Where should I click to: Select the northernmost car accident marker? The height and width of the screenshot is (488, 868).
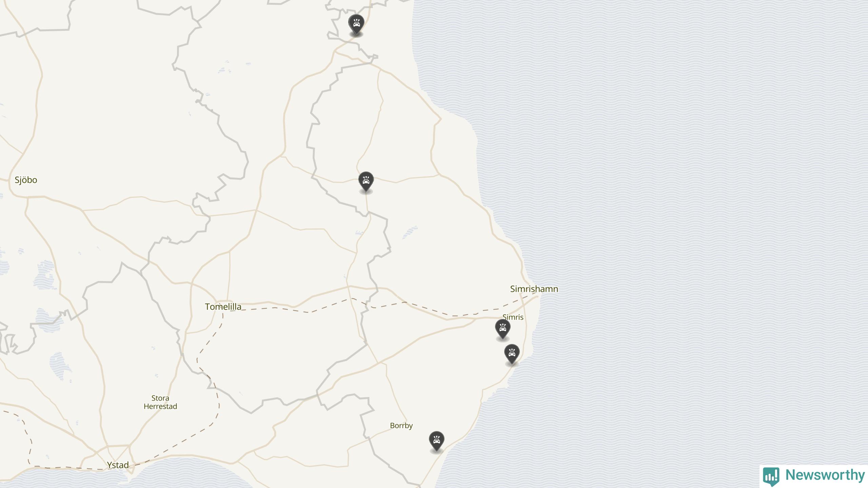(x=356, y=24)
